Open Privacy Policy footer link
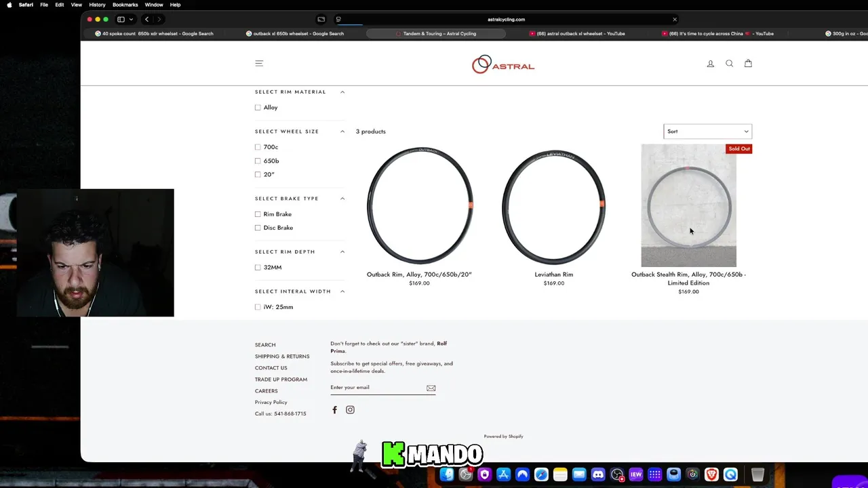This screenshot has width=868, height=488. click(x=271, y=403)
